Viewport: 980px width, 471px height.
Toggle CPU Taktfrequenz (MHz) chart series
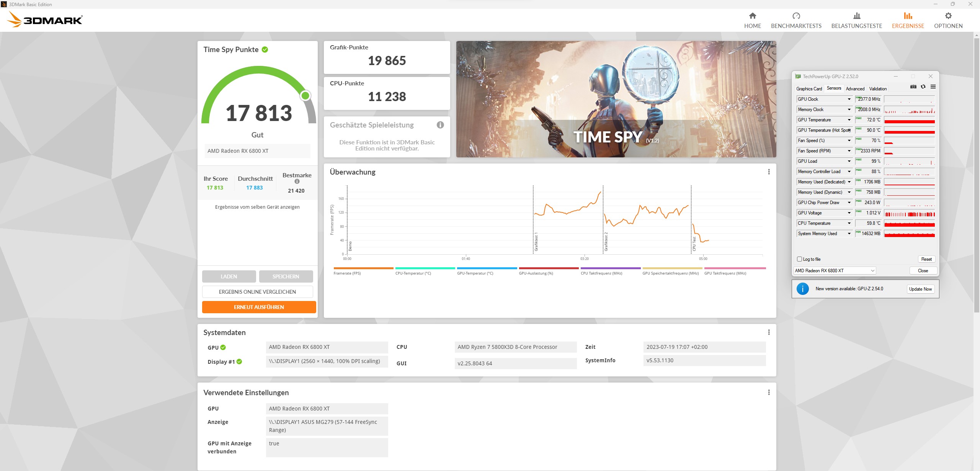click(x=611, y=271)
